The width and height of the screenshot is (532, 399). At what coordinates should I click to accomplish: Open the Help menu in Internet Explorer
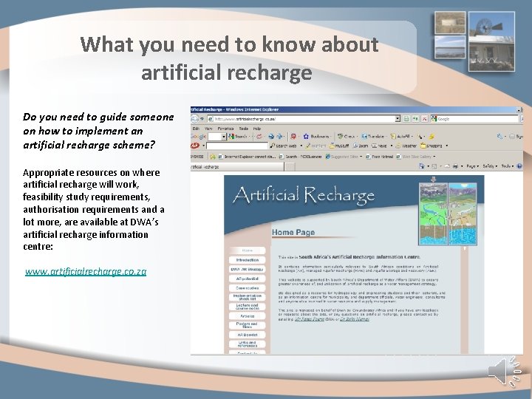click(257, 129)
